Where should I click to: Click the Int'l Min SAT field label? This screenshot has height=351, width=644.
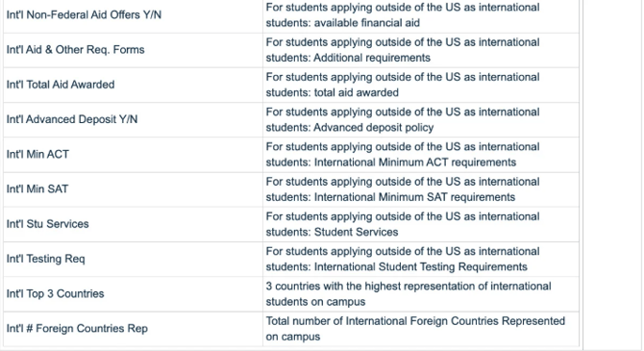pos(37,189)
